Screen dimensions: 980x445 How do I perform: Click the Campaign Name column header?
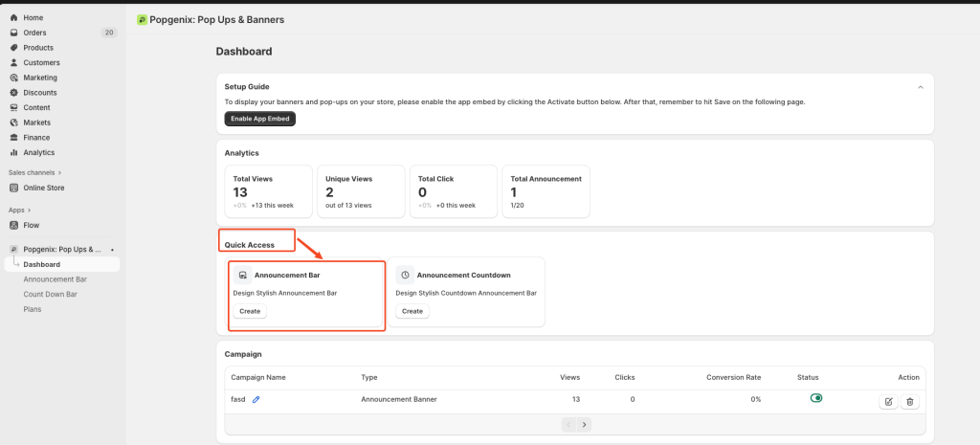click(258, 377)
